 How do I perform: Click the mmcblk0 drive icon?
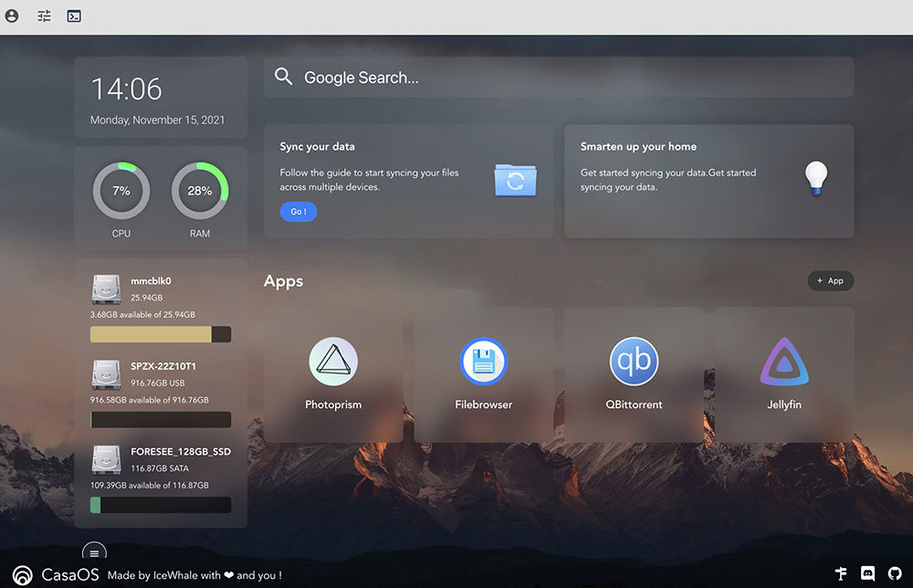106,289
